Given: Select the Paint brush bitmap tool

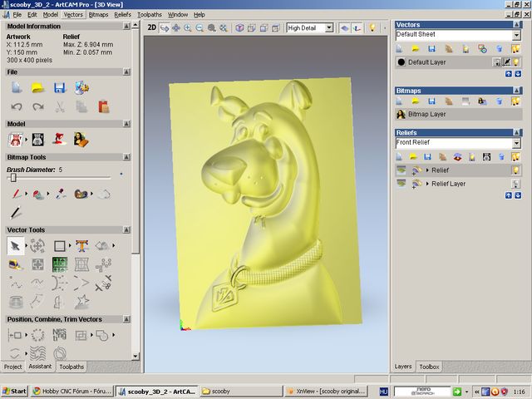Looking at the screenshot, I should 16,194.
